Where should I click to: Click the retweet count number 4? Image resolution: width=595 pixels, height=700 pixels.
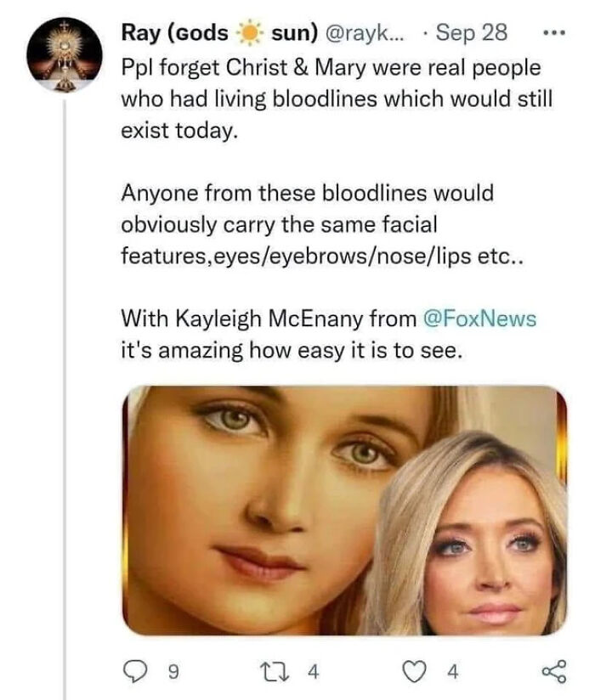tap(313, 673)
